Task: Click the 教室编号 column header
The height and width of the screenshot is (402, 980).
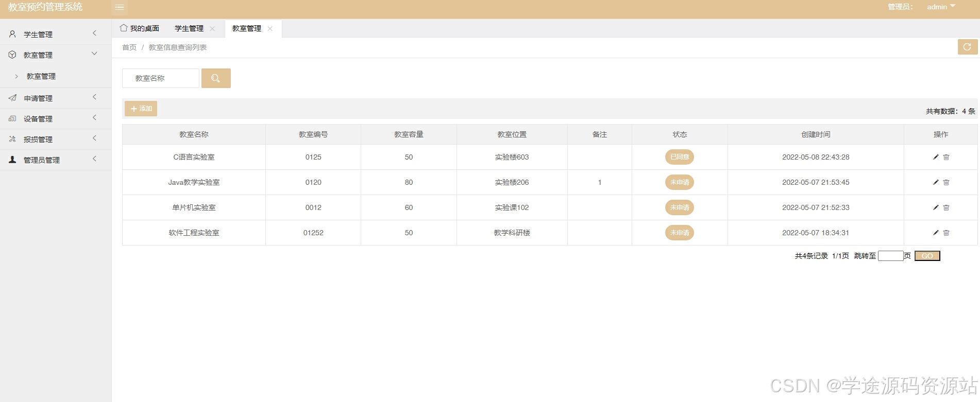Action: (x=313, y=134)
